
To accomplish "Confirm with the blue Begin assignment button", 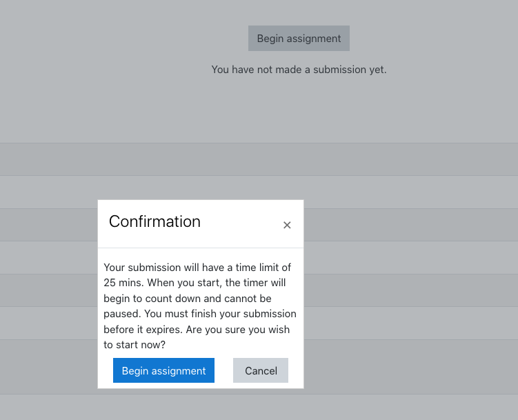I will [x=163, y=370].
